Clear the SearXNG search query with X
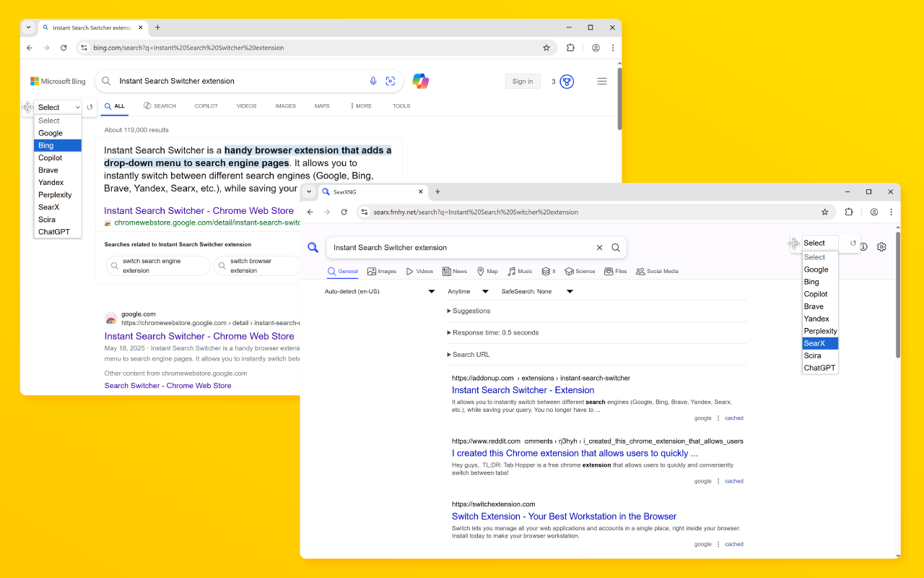This screenshot has height=578, width=924. click(x=599, y=247)
